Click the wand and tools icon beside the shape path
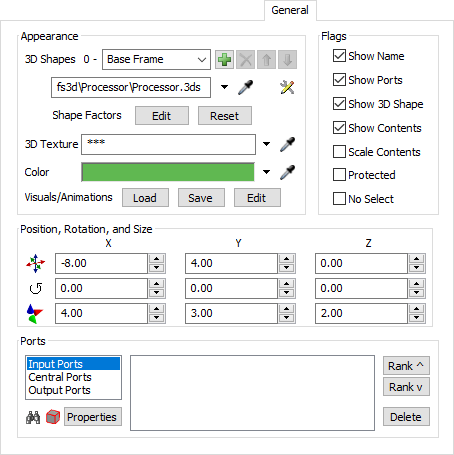This screenshot has width=454, height=455. 287,87
